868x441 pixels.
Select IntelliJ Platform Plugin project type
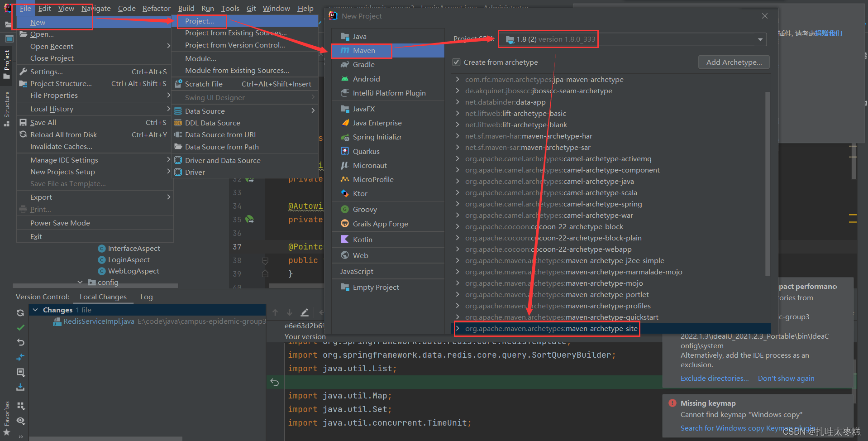(x=388, y=93)
